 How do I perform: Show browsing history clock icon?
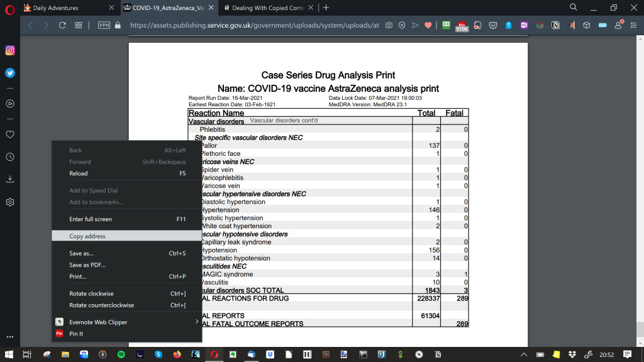point(10,156)
